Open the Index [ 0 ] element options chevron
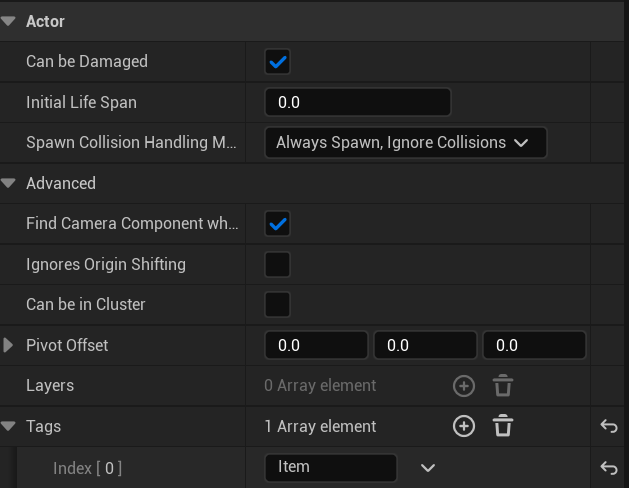This screenshot has height=488, width=629. [428, 468]
